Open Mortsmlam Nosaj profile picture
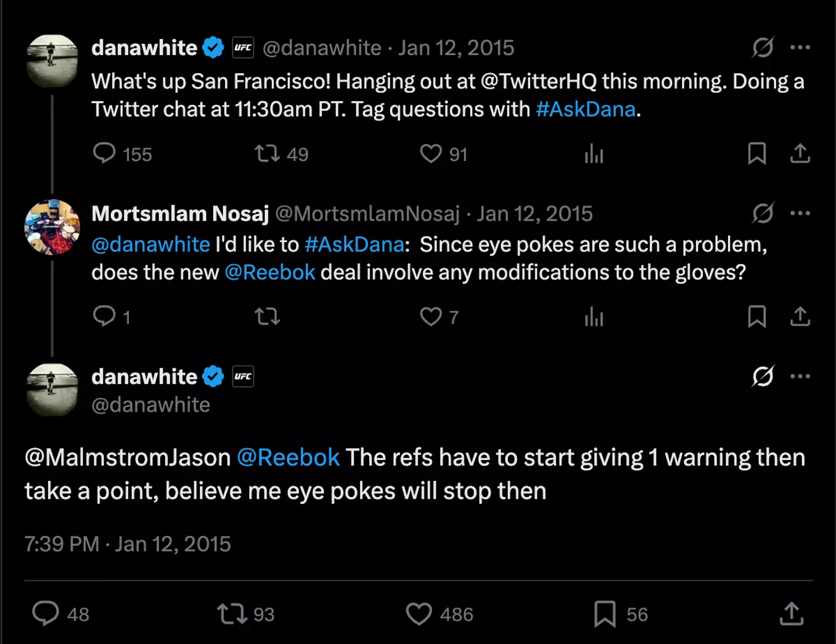Screen dimensions: 836x644 (x=52, y=227)
